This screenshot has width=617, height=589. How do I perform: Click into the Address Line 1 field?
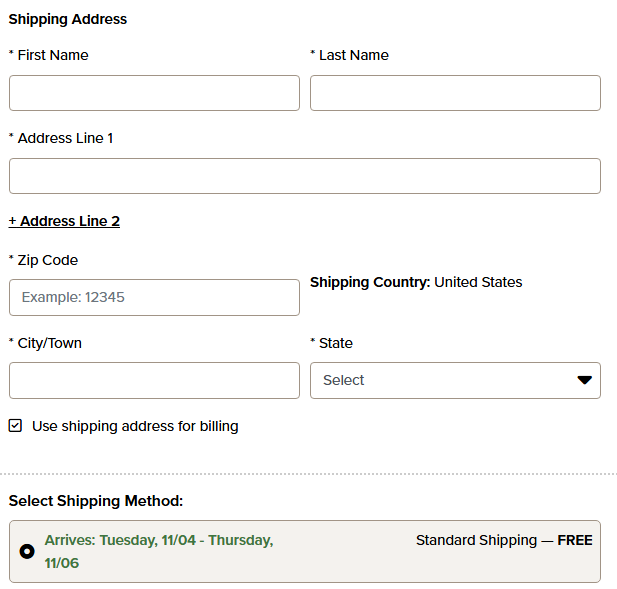pyautogui.click(x=304, y=176)
